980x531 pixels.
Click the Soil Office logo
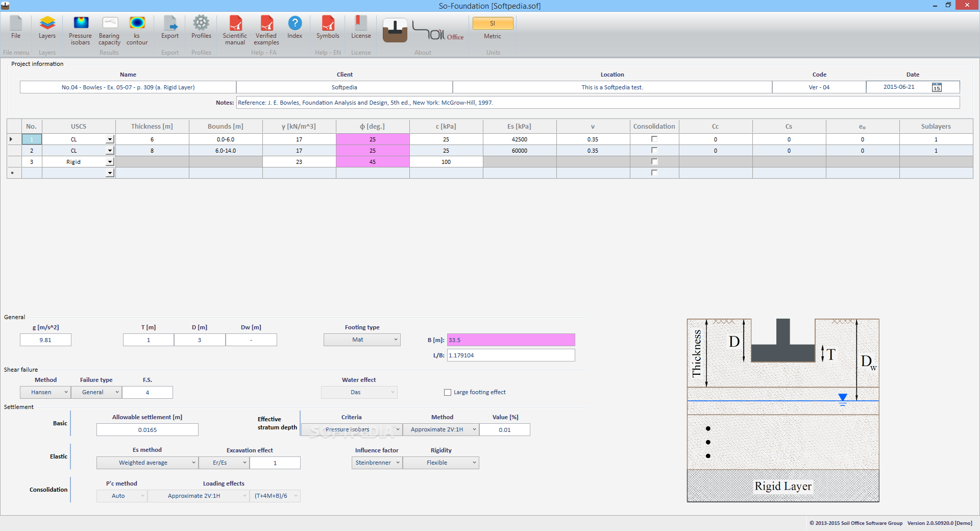tap(438, 31)
